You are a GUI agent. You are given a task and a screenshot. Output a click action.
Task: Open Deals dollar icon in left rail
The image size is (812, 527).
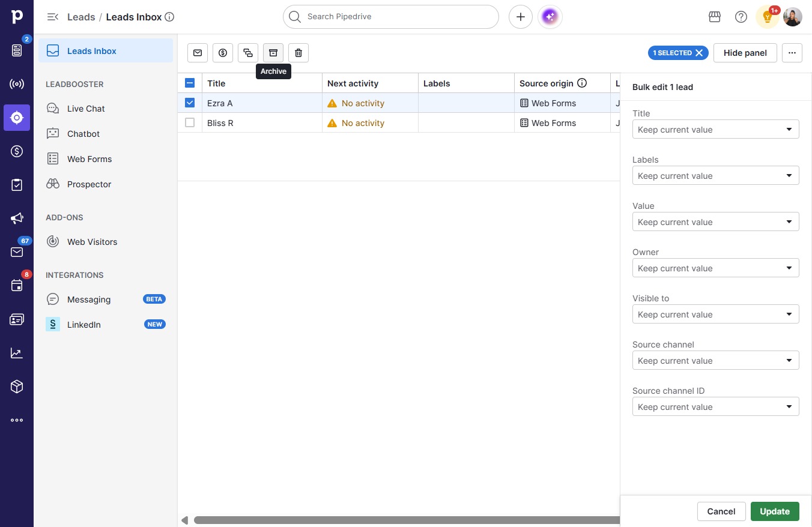(17, 151)
